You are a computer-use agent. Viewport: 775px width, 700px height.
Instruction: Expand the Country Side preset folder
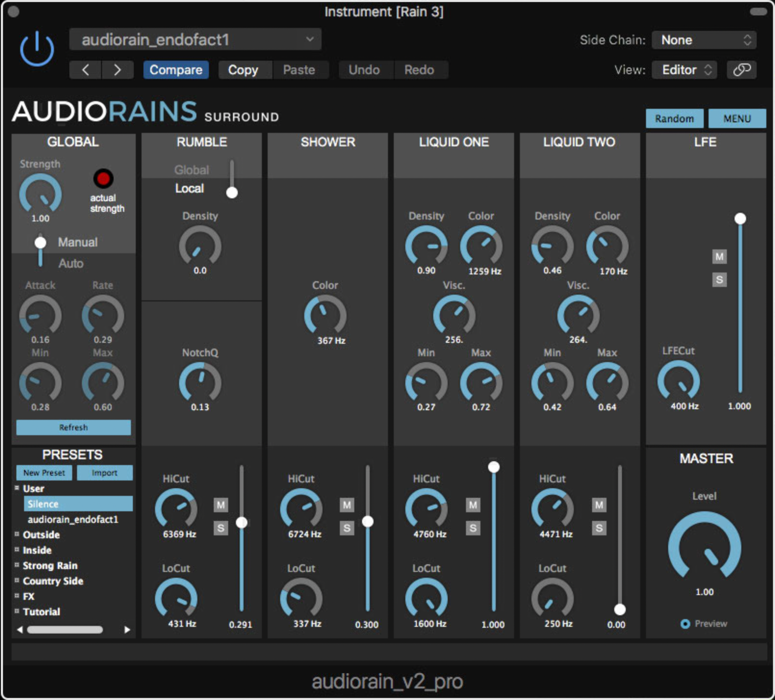(x=17, y=581)
